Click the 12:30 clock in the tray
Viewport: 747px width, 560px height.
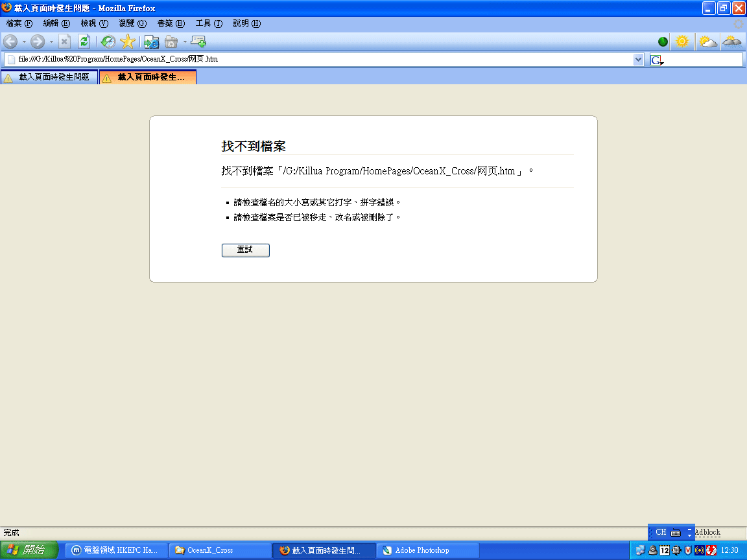pyautogui.click(x=729, y=550)
